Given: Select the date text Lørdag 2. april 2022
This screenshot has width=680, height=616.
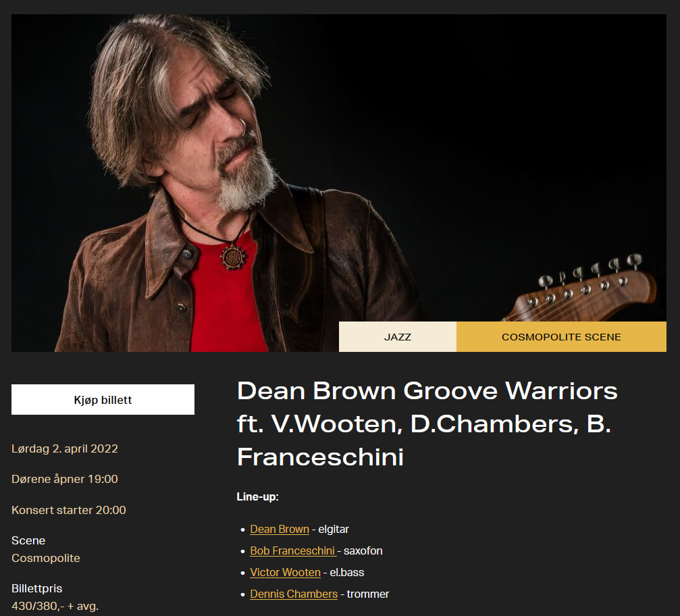Looking at the screenshot, I should pyautogui.click(x=65, y=448).
